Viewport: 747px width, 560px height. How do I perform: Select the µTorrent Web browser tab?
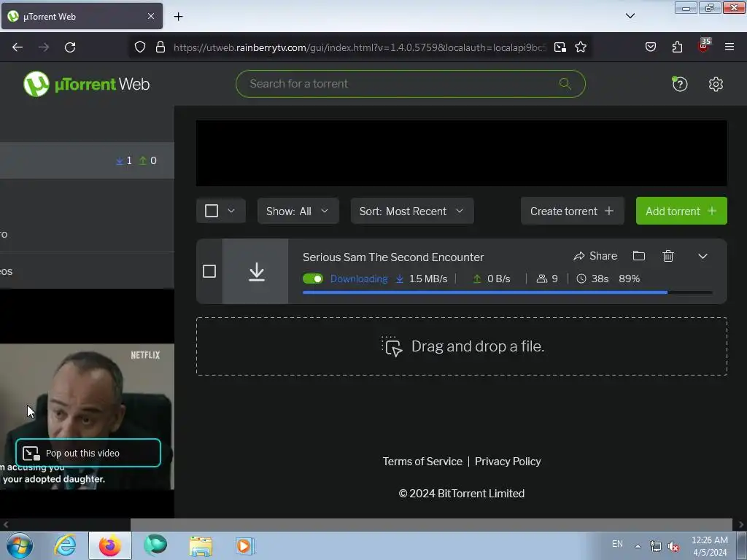82,16
